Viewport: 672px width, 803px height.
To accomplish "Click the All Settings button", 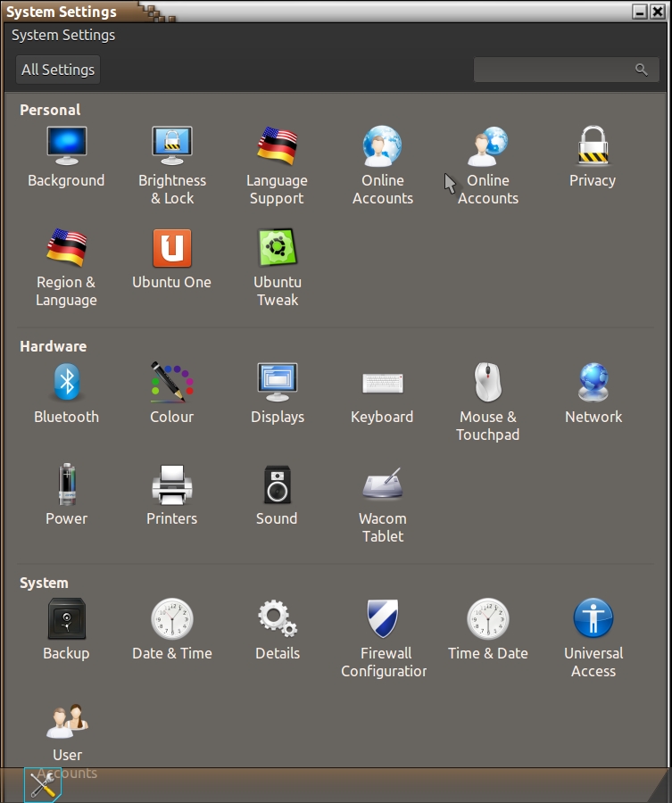I will [x=58, y=70].
